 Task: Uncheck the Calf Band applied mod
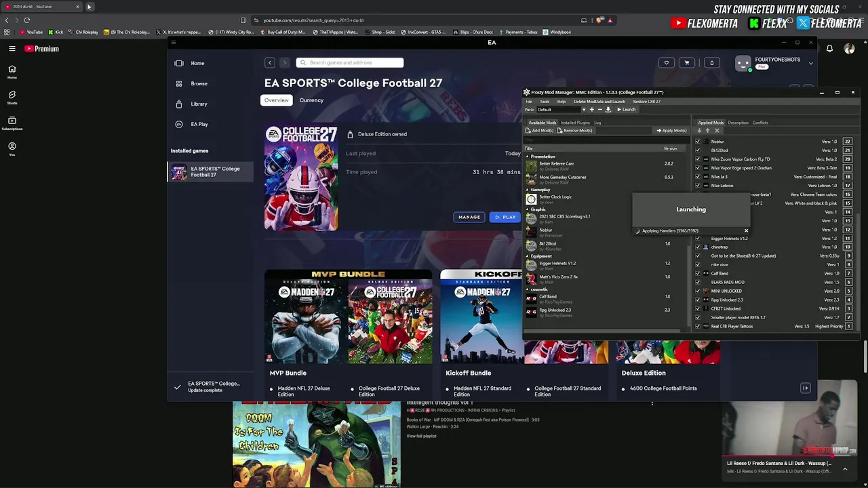tap(698, 274)
